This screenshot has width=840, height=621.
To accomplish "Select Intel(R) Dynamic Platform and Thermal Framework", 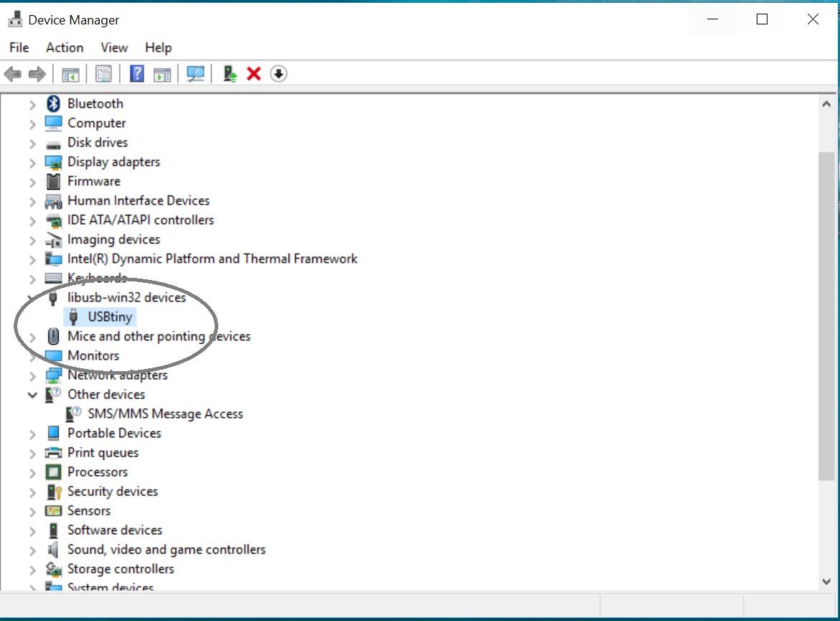I will tap(212, 258).
